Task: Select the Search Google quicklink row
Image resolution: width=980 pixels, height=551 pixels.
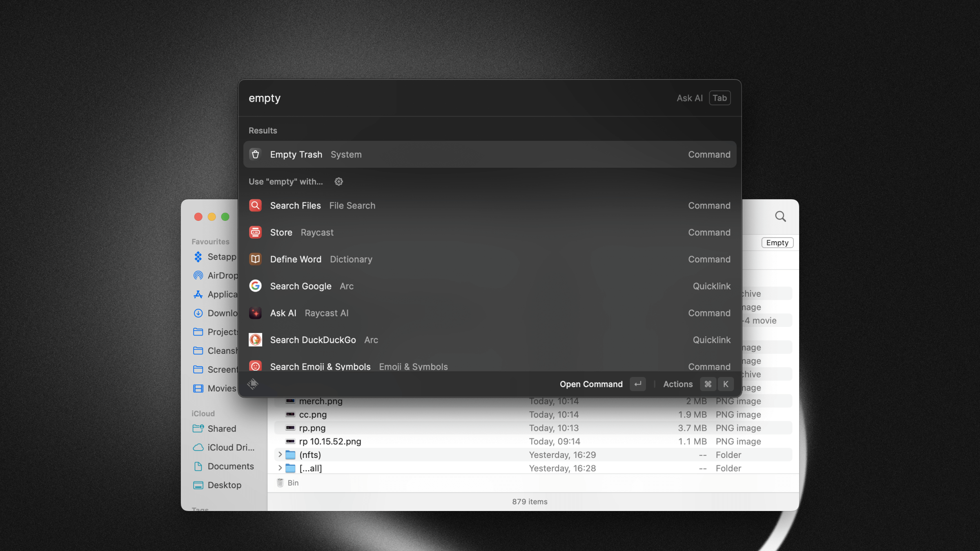Action: coord(490,286)
